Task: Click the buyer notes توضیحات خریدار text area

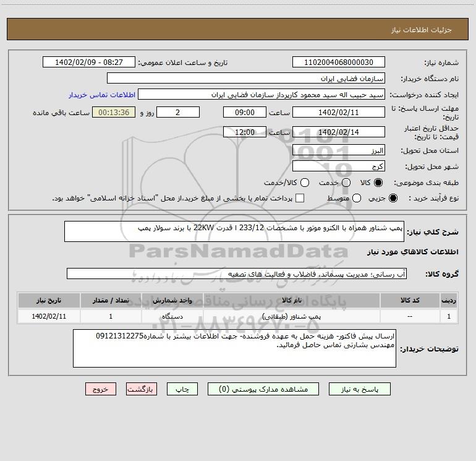Action: [x=234, y=348]
